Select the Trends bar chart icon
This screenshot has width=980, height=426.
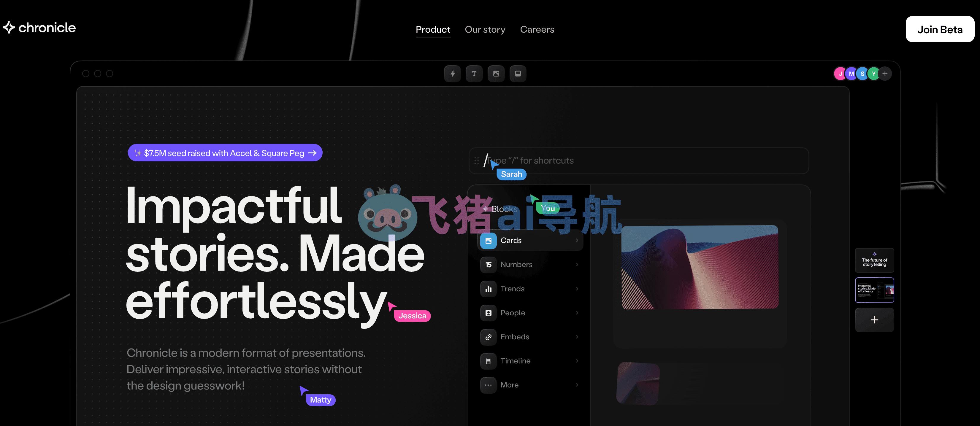tap(488, 289)
